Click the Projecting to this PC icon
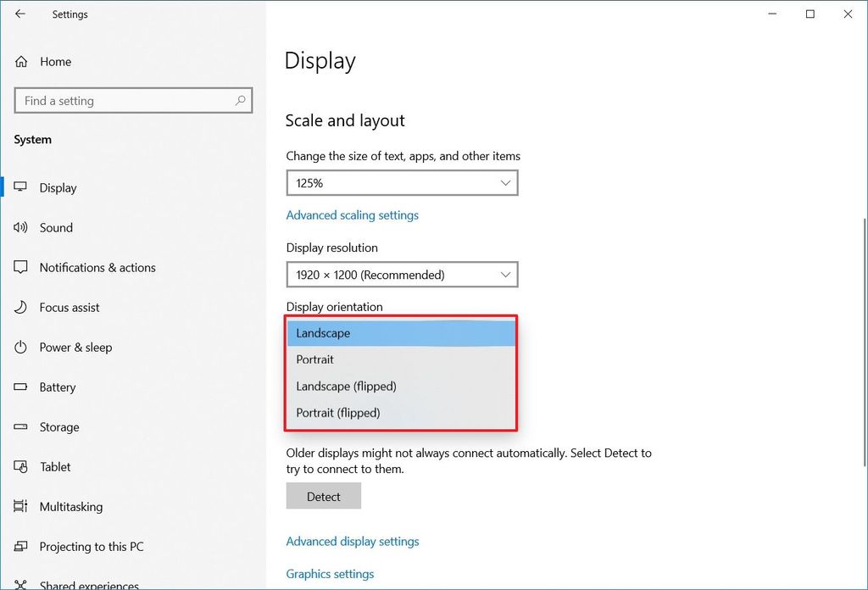This screenshot has height=590, width=868. click(20, 546)
